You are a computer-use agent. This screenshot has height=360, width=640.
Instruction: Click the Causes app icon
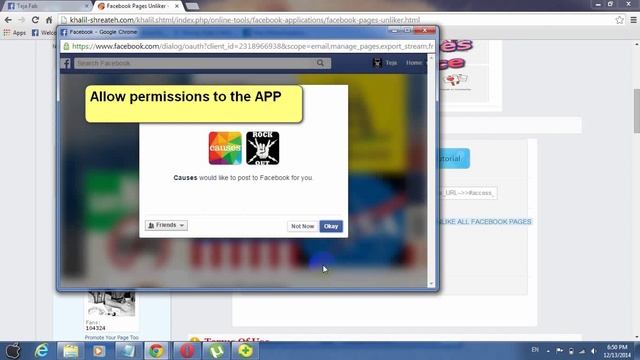pos(225,148)
